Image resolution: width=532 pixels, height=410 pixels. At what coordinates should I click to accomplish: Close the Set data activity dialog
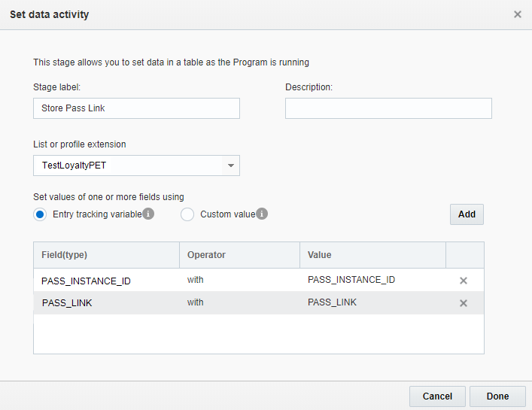point(518,14)
